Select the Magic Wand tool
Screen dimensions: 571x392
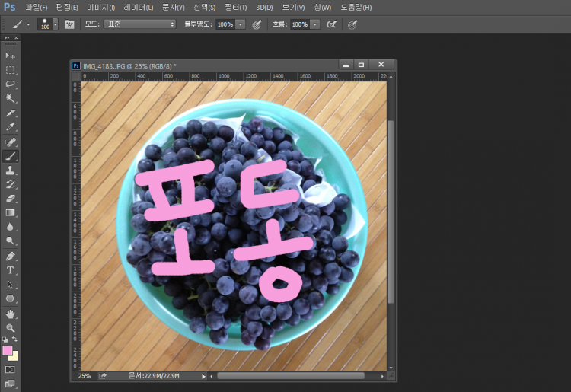point(11,98)
